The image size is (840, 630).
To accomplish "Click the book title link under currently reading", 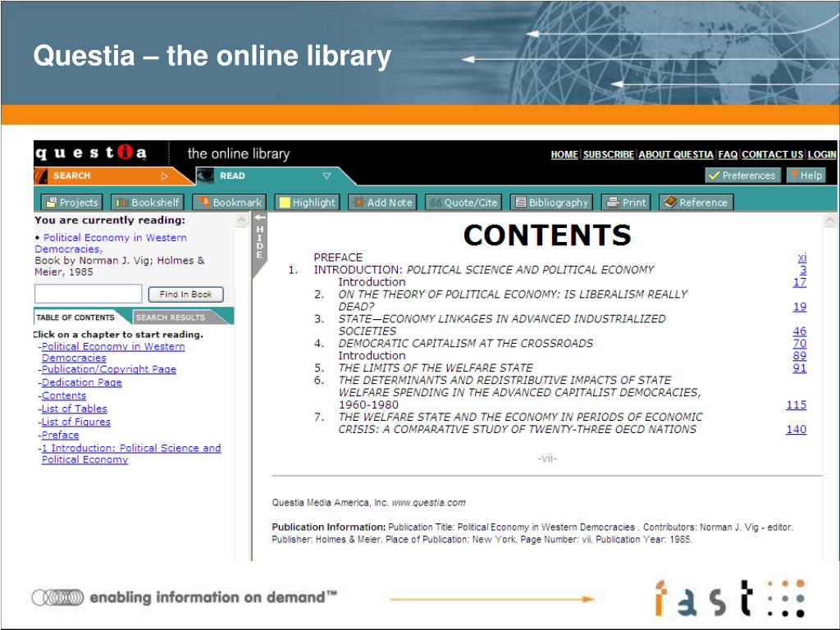I will click(x=111, y=243).
